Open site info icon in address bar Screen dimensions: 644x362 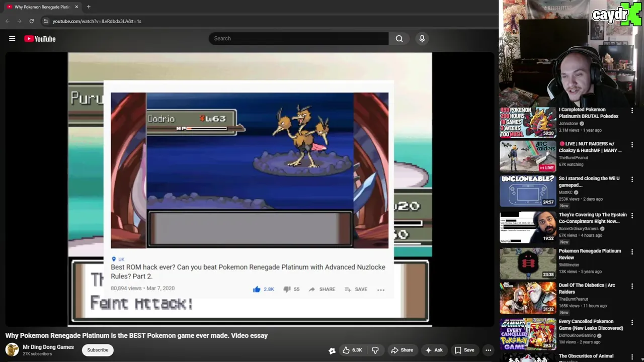tap(46, 21)
